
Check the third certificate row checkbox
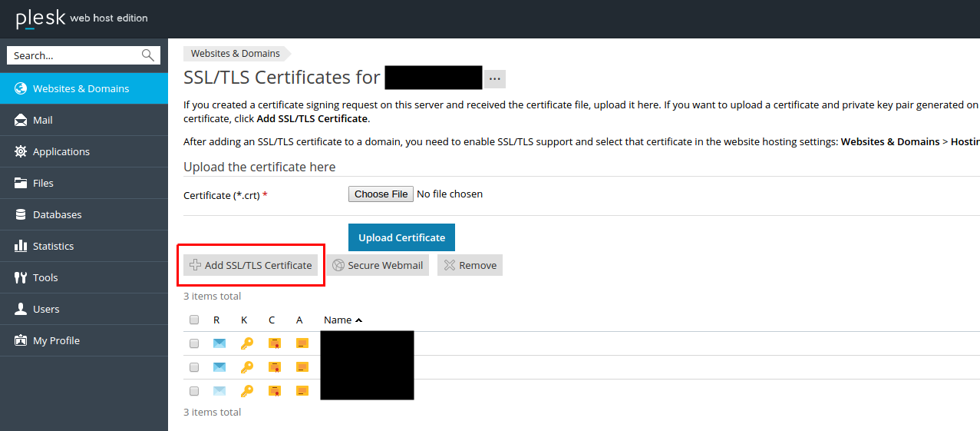(x=194, y=391)
